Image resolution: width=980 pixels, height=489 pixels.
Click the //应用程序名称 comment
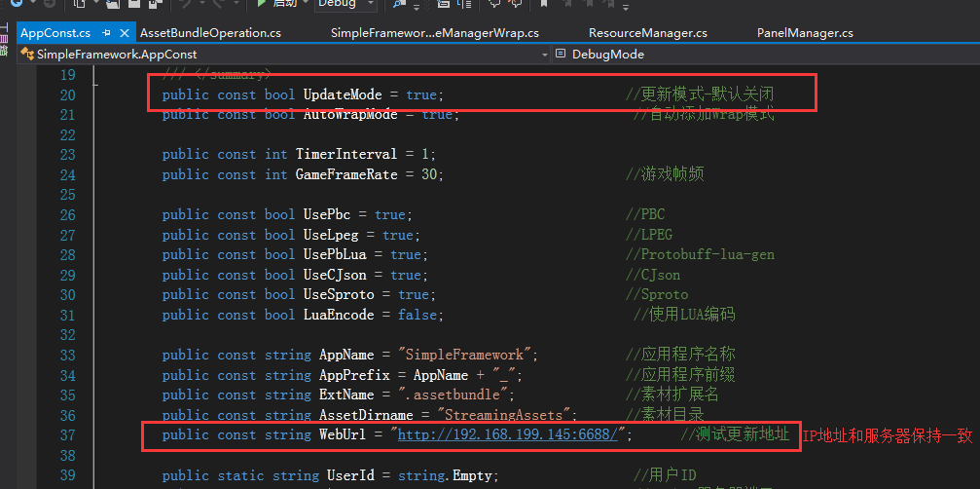tap(680, 355)
